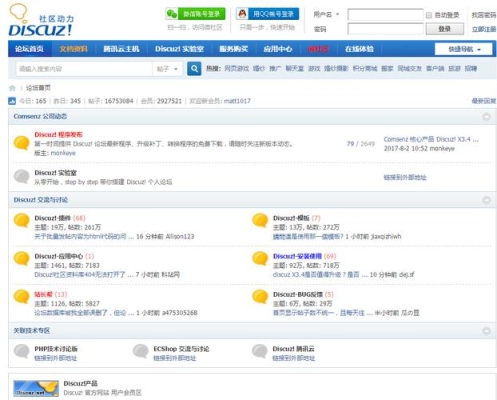The height and width of the screenshot is (400, 497).
Task: Click the QQ penguin login button
Action: 267,14
